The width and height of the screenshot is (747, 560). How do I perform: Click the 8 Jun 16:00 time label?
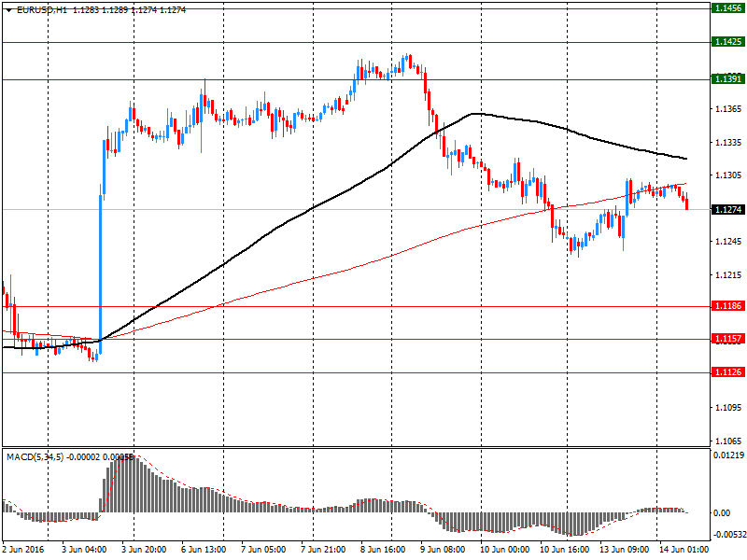[x=383, y=550]
